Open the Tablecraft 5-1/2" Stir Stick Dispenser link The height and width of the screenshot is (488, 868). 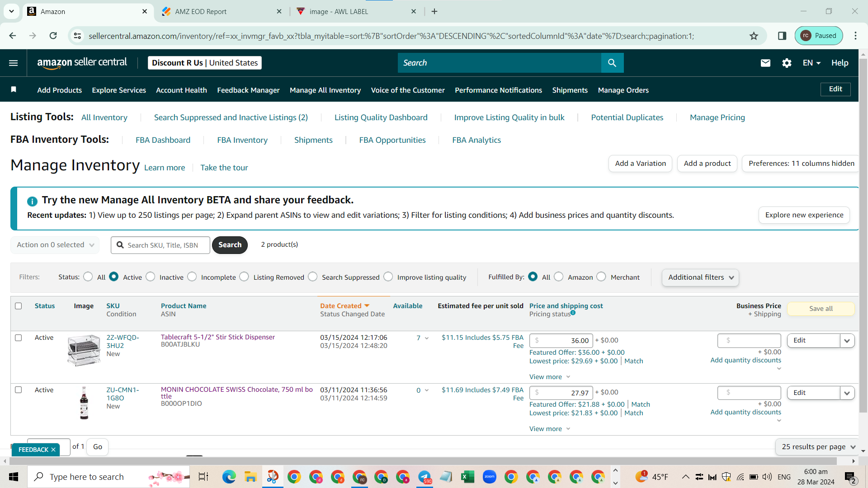218,337
